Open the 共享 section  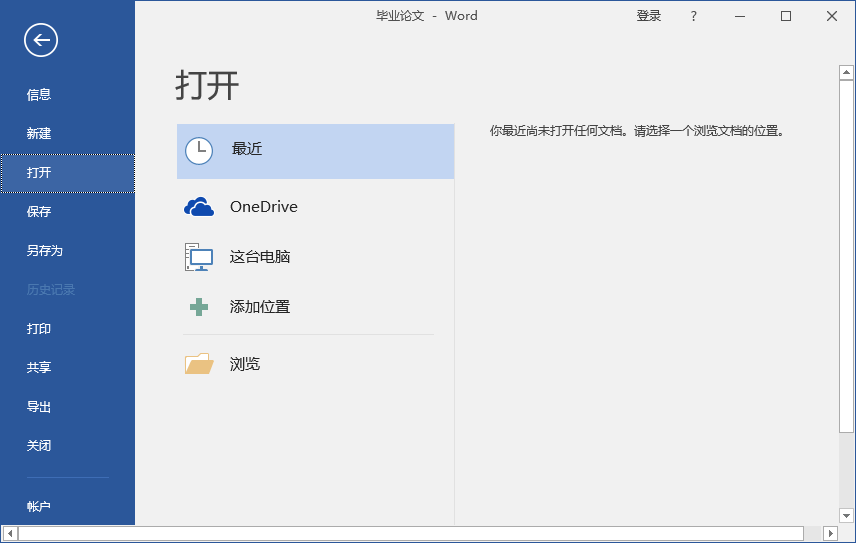pos(39,368)
